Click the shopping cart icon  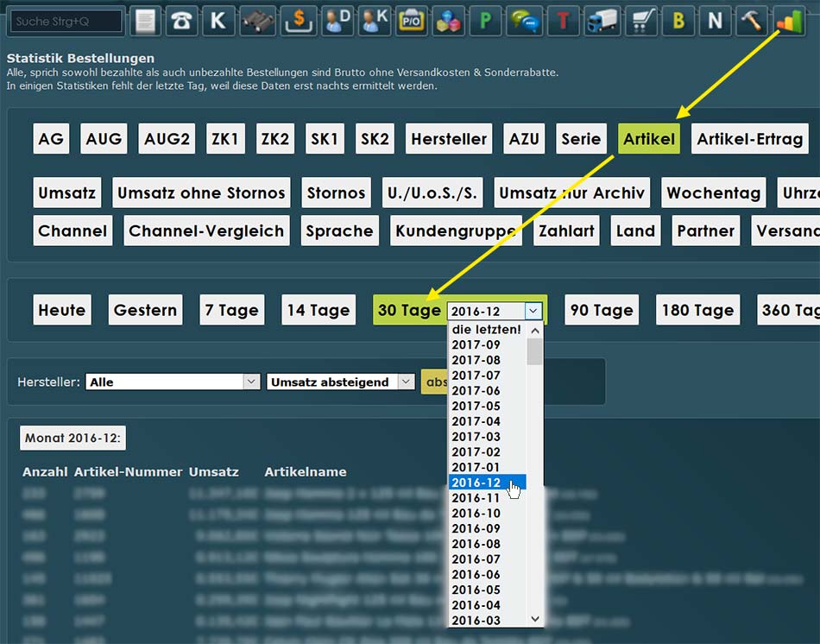pyautogui.click(x=640, y=22)
